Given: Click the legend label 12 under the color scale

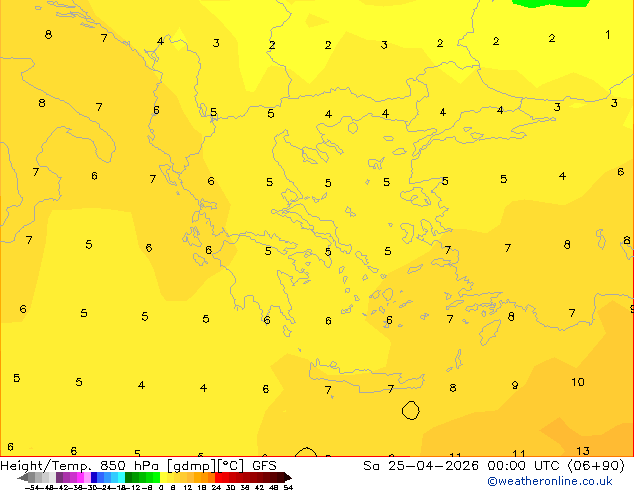Looking at the screenshot, I should pos(188,487).
